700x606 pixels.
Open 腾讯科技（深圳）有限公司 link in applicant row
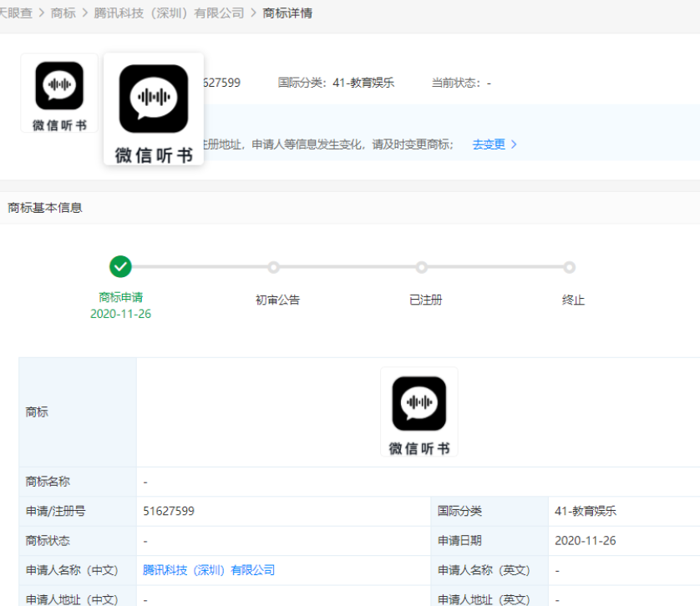coord(209,570)
